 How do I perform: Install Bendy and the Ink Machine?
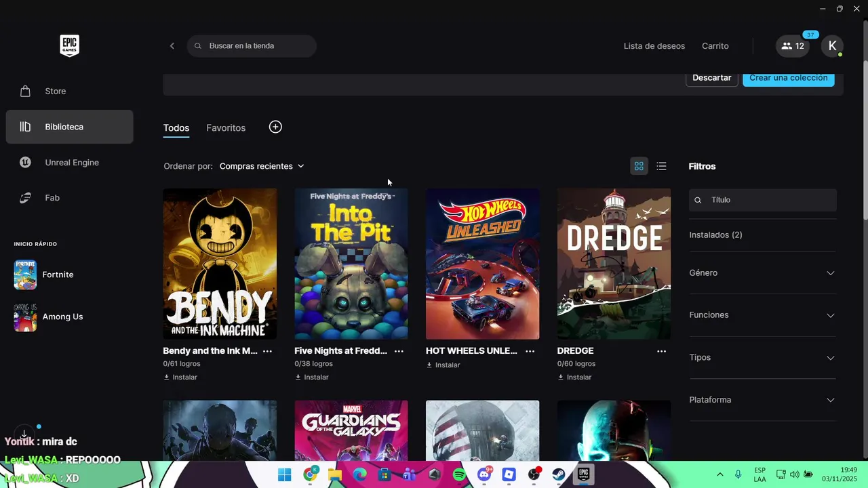pos(180,378)
